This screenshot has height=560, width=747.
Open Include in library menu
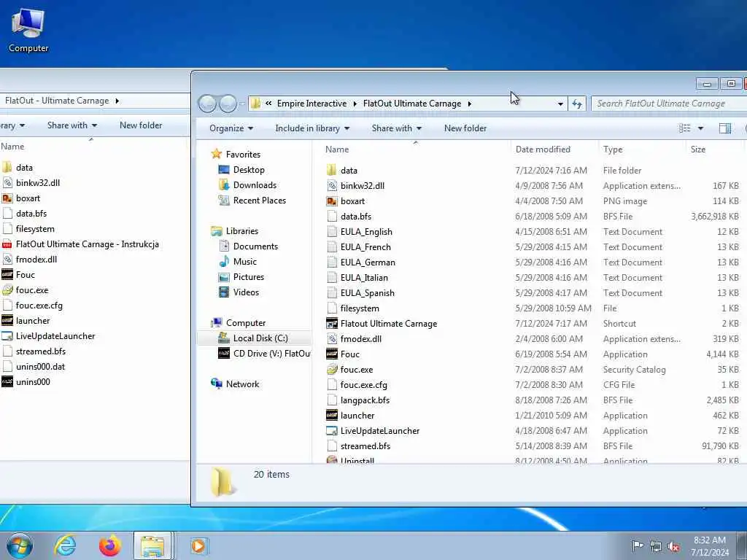pos(312,128)
